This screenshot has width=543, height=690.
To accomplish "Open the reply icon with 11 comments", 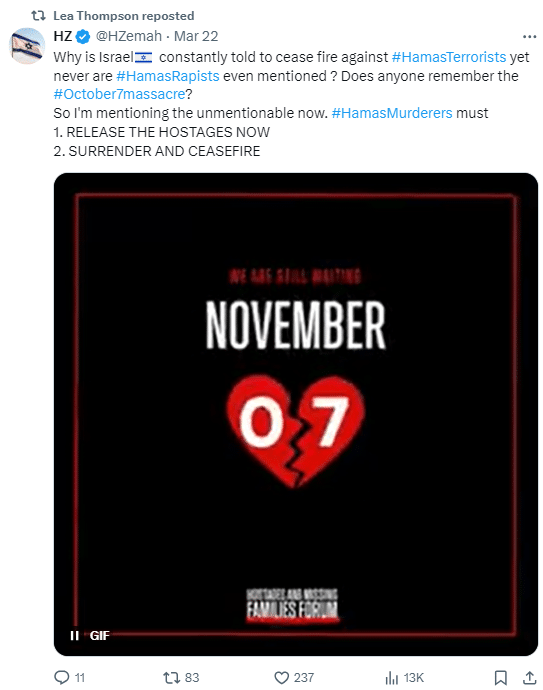I will [x=62, y=677].
